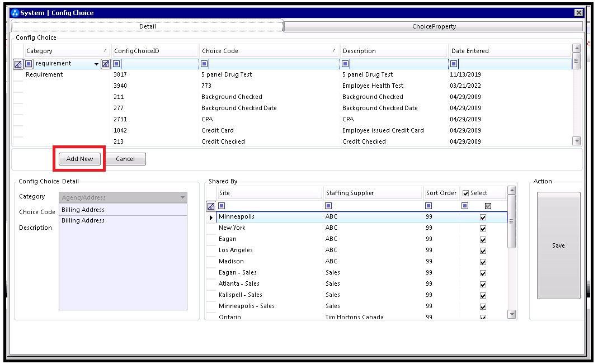The width and height of the screenshot is (598, 364).
Task: Click the System Config Choice title bar icon
Action: pyautogui.click(x=15, y=12)
